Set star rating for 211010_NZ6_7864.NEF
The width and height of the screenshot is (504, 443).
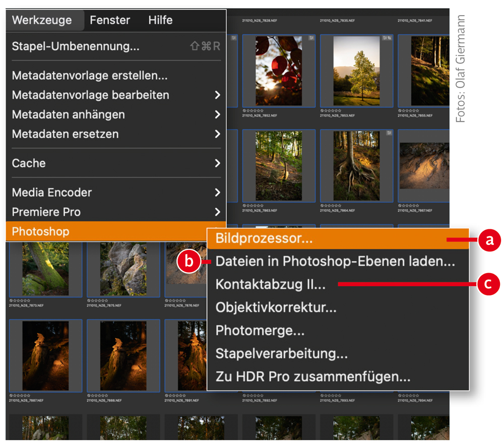[333, 206]
